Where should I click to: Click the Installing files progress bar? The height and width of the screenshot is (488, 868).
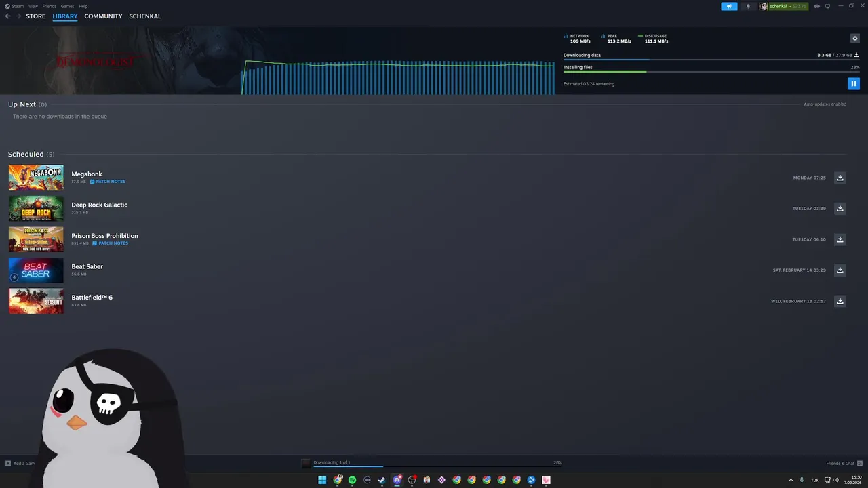711,72
